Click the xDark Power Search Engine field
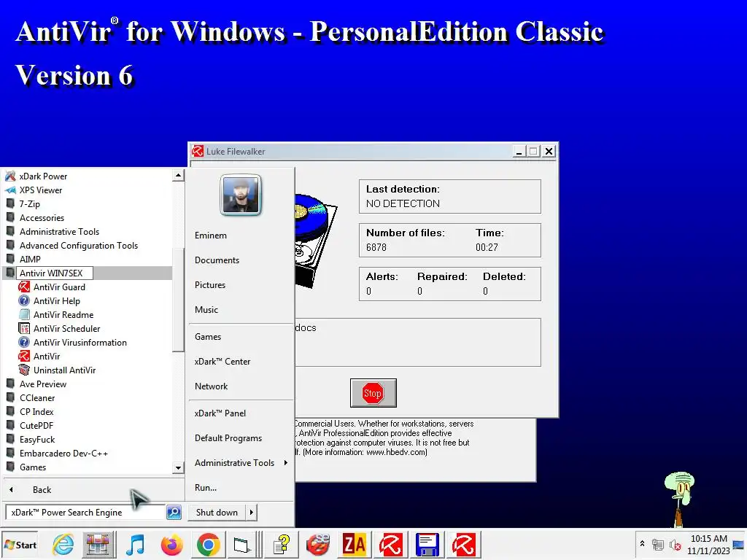Image resolution: width=747 pixels, height=560 pixels. [x=85, y=513]
